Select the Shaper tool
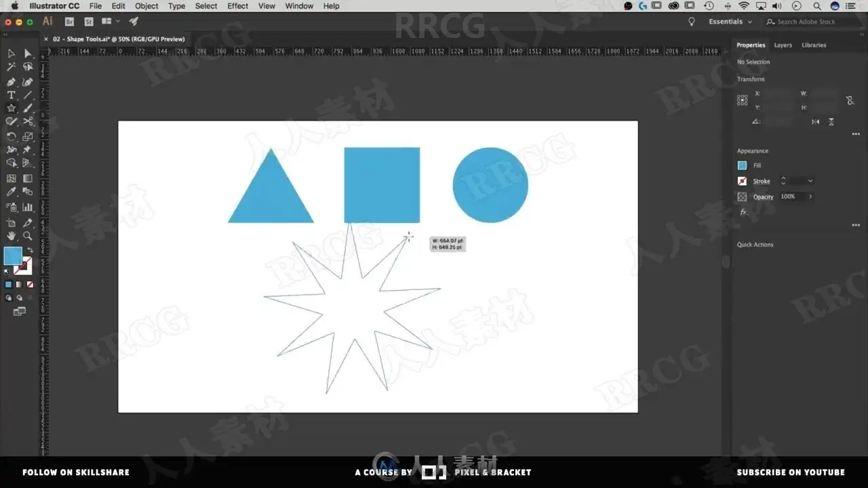This screenshot has height=488, width=868. pos(12,122)
